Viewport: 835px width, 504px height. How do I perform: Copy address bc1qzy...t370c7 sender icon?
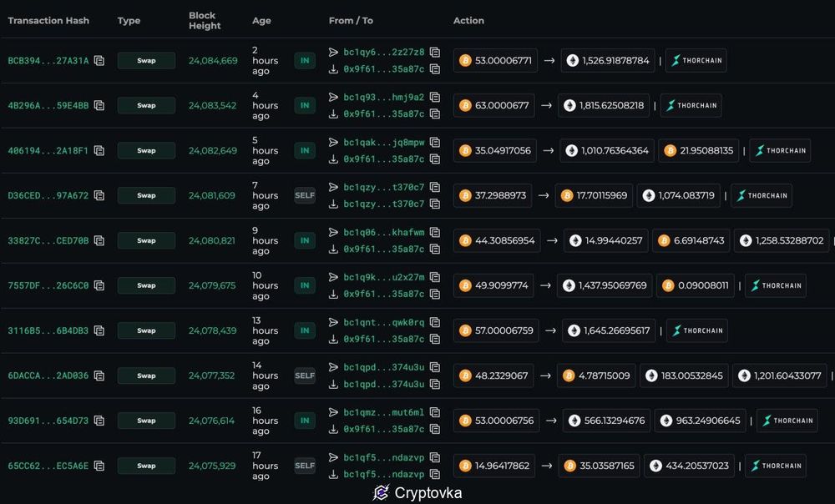(x=435, y=188)
